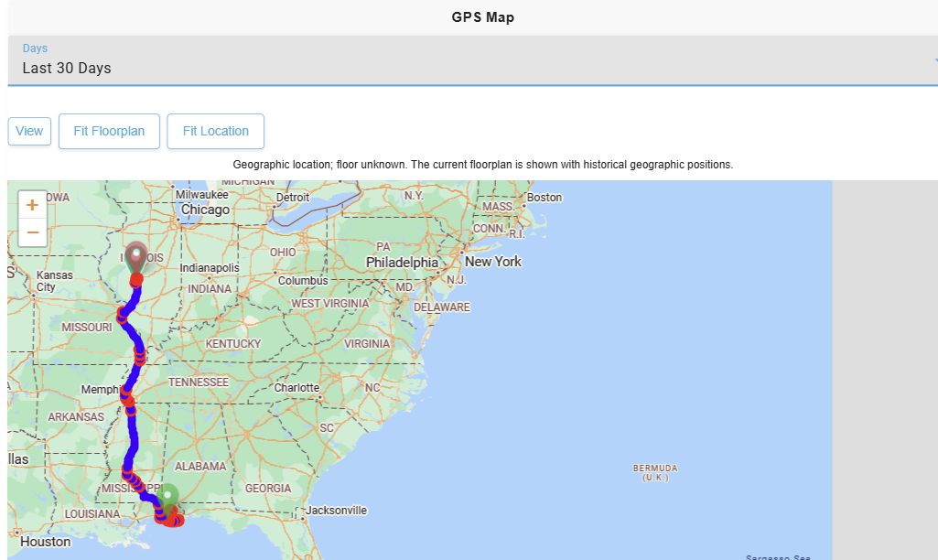Click the Charlotte label on the map
The width and height of the screenshot is (938, 560).
296,388
